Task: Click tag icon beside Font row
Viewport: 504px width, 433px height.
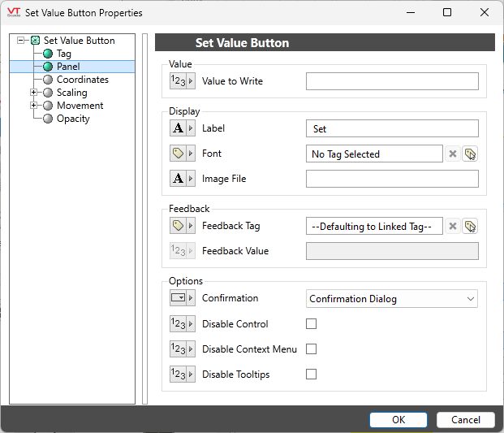Action: click(182, 154)
